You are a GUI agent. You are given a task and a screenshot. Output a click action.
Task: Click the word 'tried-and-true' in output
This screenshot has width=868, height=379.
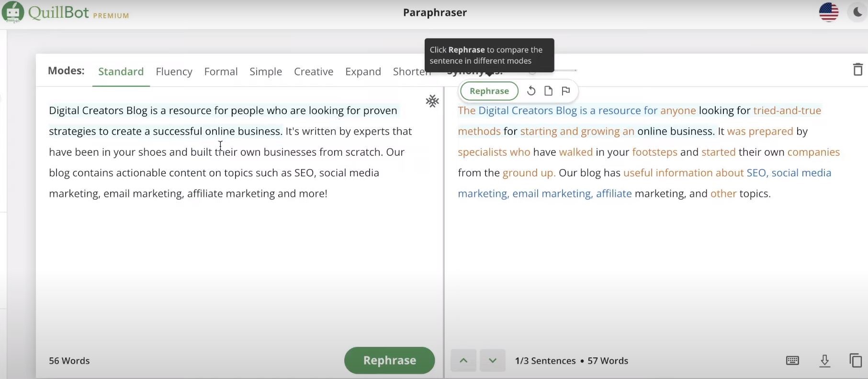(x=787, y=111)
